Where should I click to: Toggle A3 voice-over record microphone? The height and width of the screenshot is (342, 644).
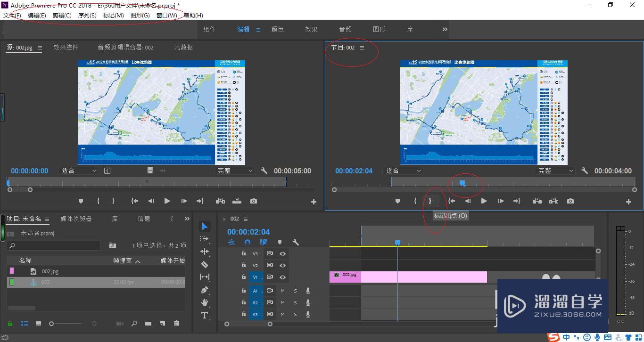(308, 314)
